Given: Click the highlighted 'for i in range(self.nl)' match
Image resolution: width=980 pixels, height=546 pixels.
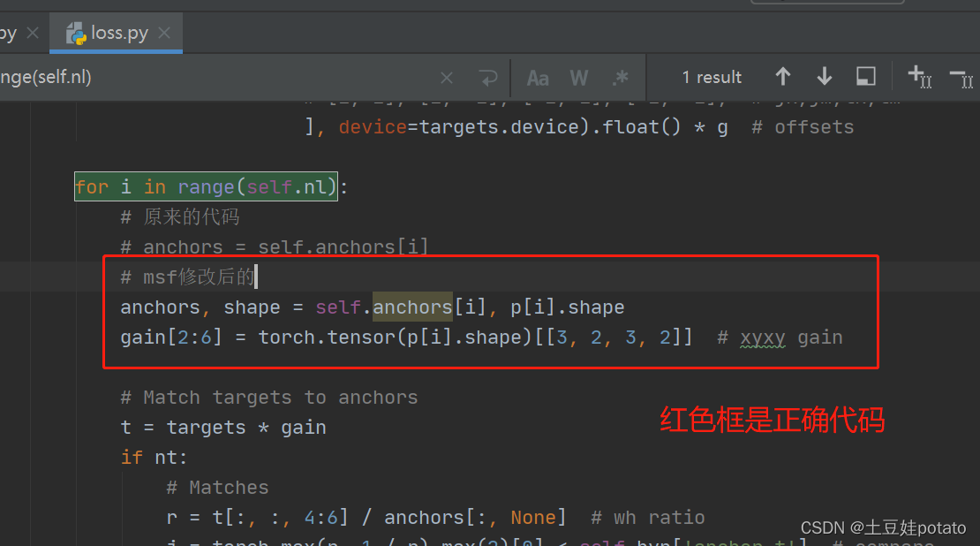Looking at the screenshot, I should (206, 186).
